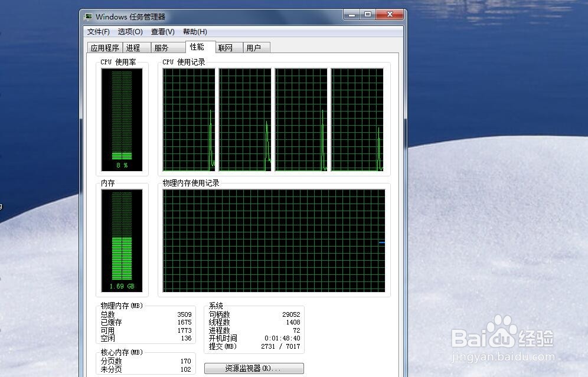Open the 查看(V) menu
The width and height of the screenshot is (588, 377).
[163, 32]
